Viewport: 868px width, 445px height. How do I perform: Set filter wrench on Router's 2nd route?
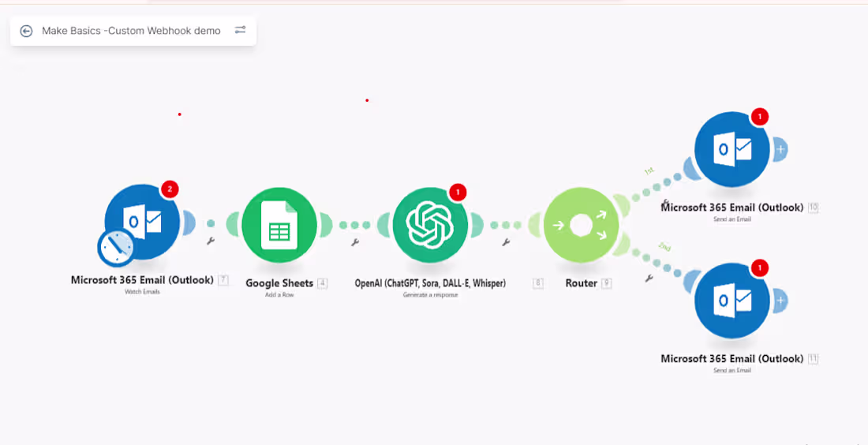[x=649, y=279]
